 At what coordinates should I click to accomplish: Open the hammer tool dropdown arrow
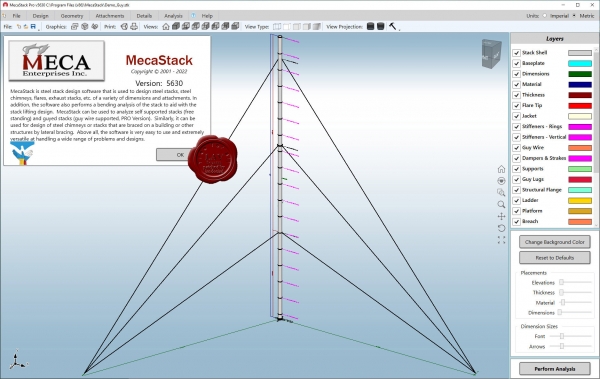click(x=399, y=29)
